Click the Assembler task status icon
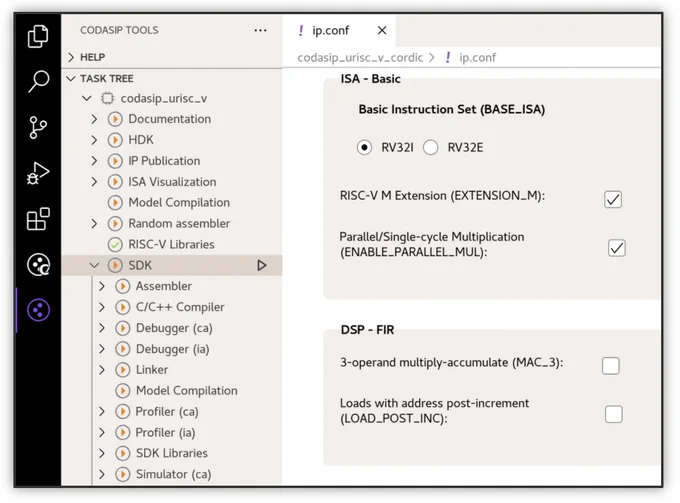This screenshot has height=503, width=680. (x=123, y=286)
